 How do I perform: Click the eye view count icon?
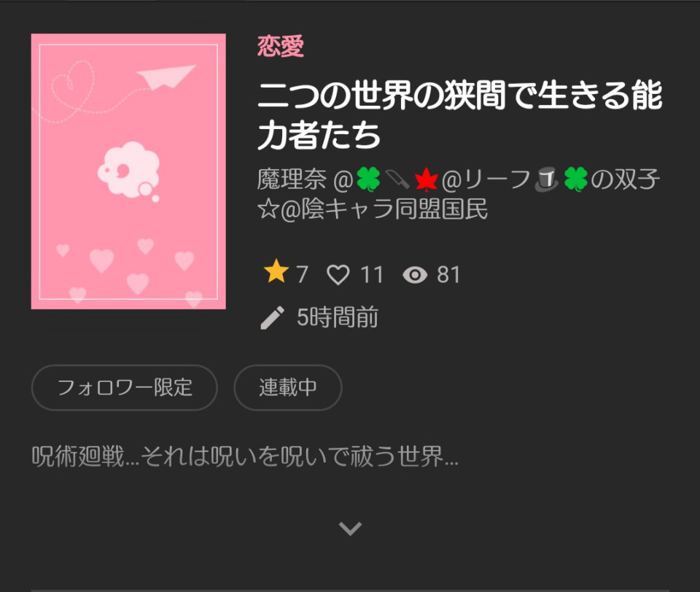(x=415, y=275)
